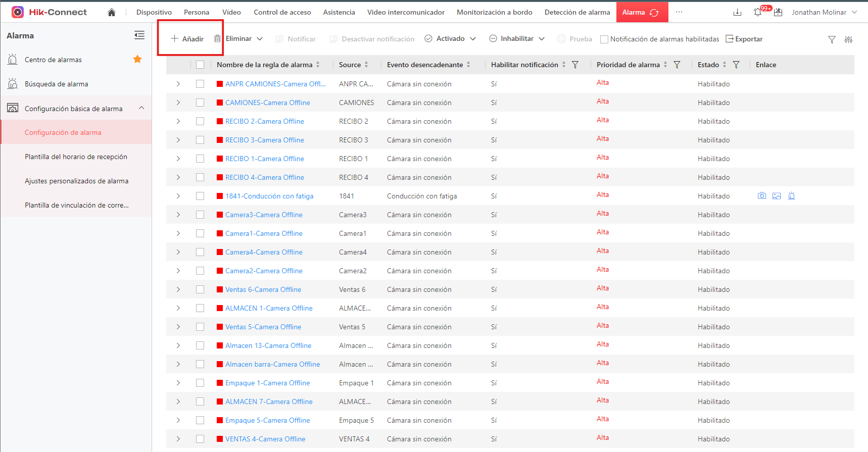The height and width of the screenshot is (452, 868).
Task: Open the Ventas 6-Camera Offline rule link
Action: (x=263, y=289)
